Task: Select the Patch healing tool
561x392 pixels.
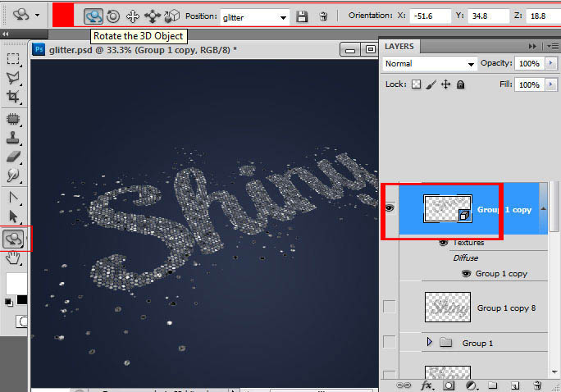Action: pyautogui.click(x=13, y=119)
